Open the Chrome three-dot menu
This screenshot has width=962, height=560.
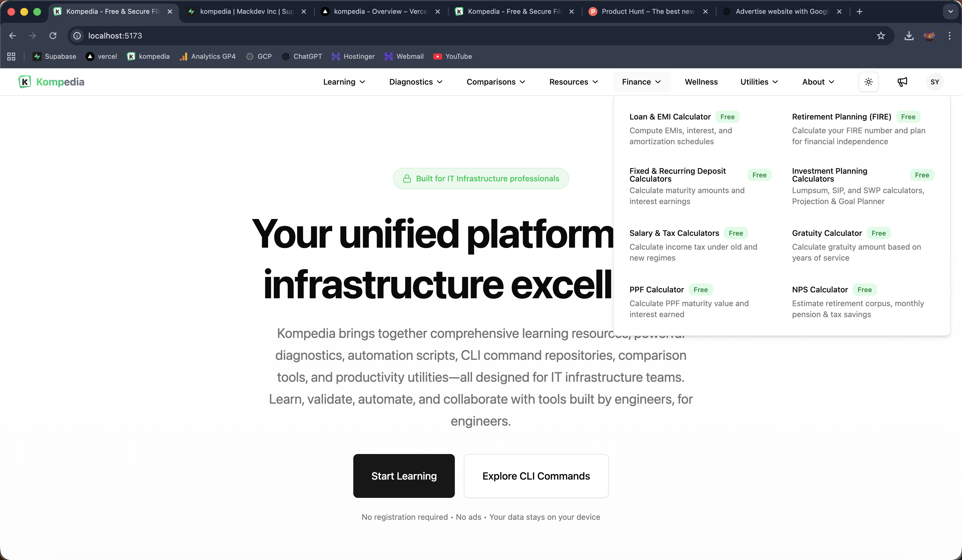(949, 36)
